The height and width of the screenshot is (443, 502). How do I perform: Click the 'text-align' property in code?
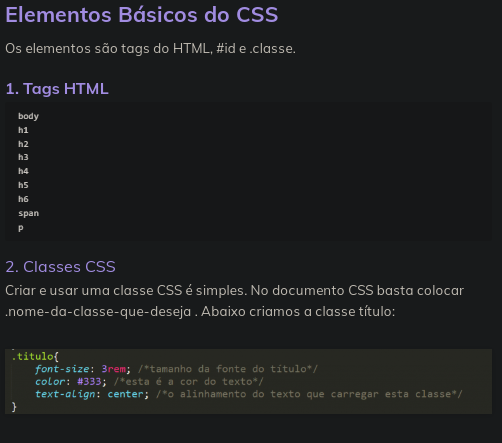[x=65, y=394]
